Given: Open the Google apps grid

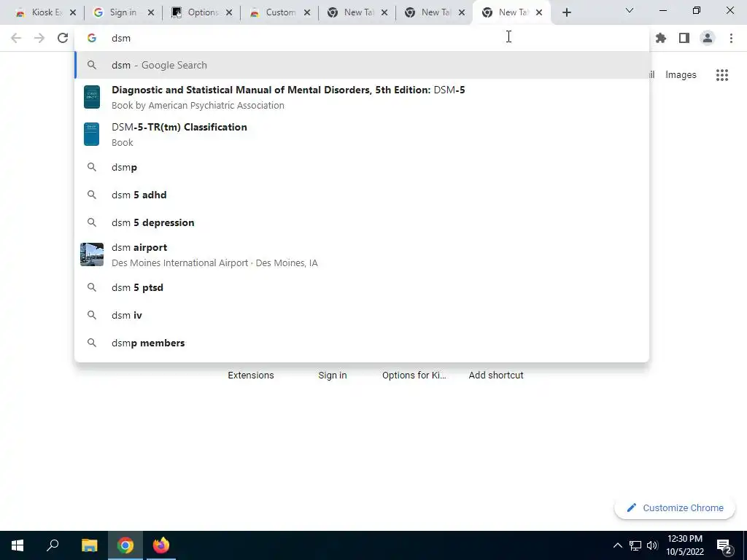Looking at the screenshot, I should 722,75.
